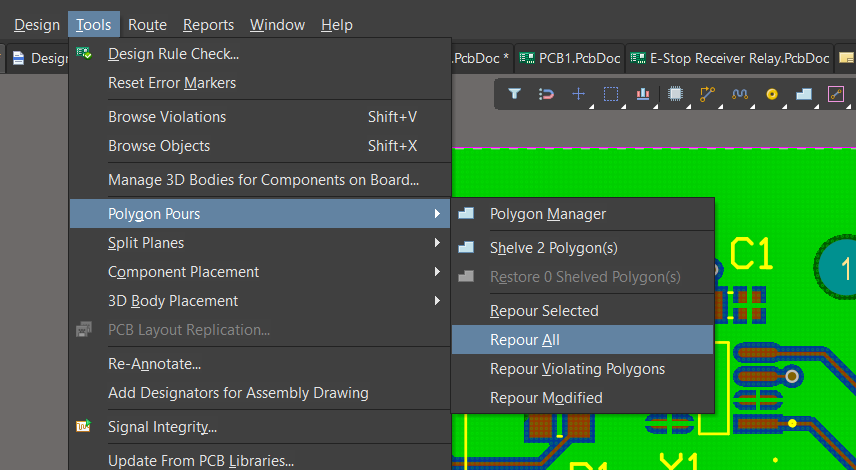Click the Polygon Manager icon

tap(466, 213)
